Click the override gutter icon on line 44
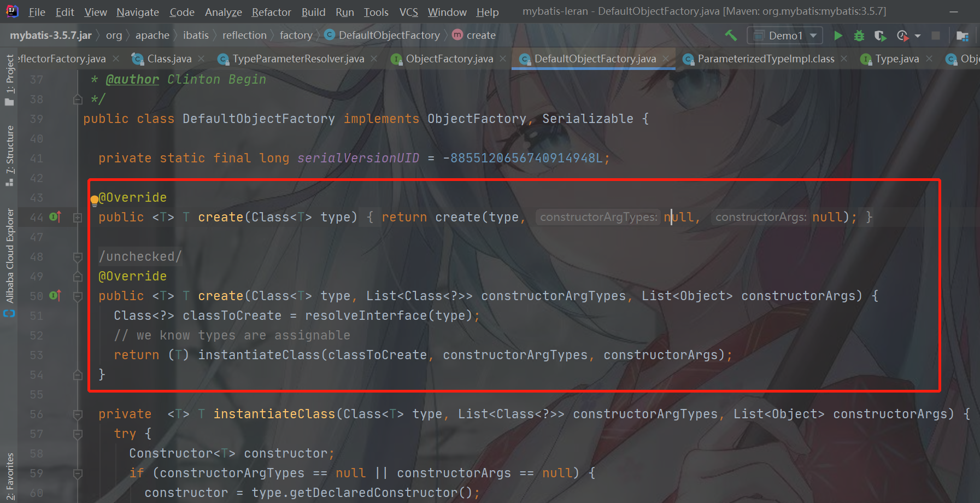Screen dimensions: 980x503 [x=55, y=217]
